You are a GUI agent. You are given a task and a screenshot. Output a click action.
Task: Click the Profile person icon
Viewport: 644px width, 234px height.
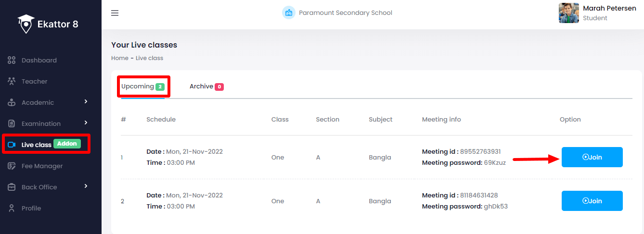click(x=12, y=209)
